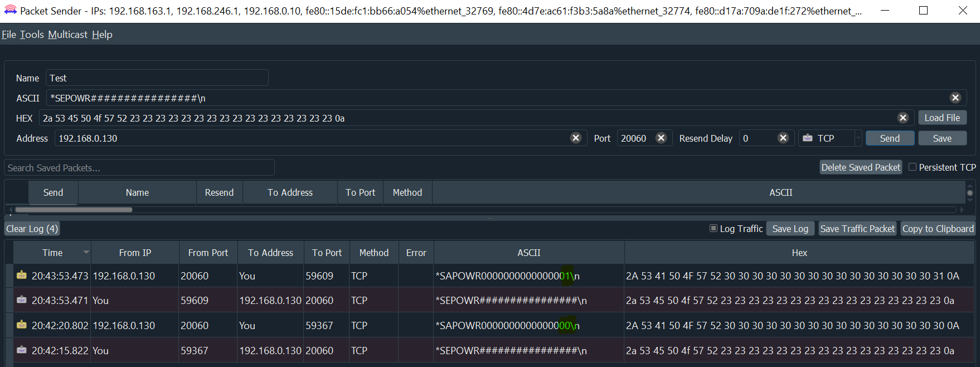Open the Multicast menu
This screenshot has width=980, height=367.
pyautogui.click(x=67, y=35)
